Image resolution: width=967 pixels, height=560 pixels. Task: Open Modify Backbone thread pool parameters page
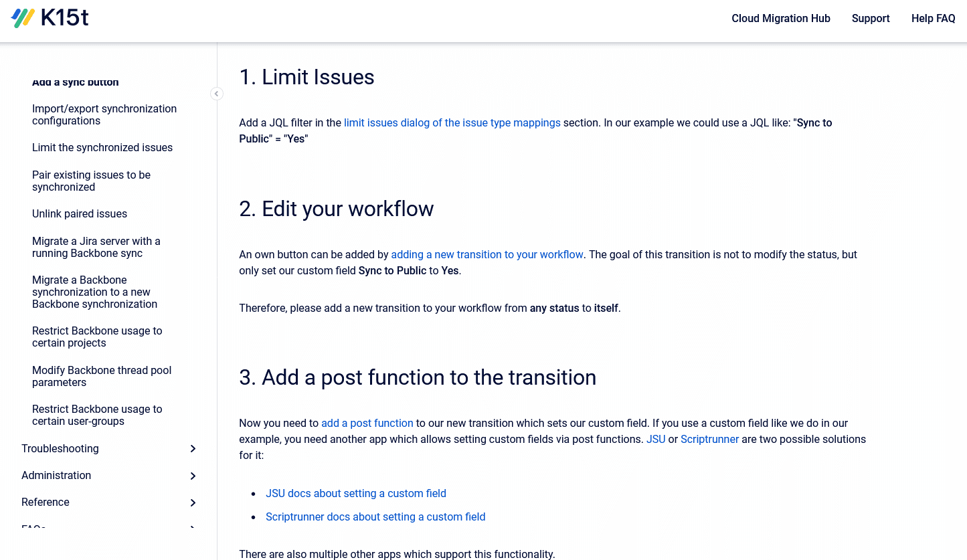[102, 377]
